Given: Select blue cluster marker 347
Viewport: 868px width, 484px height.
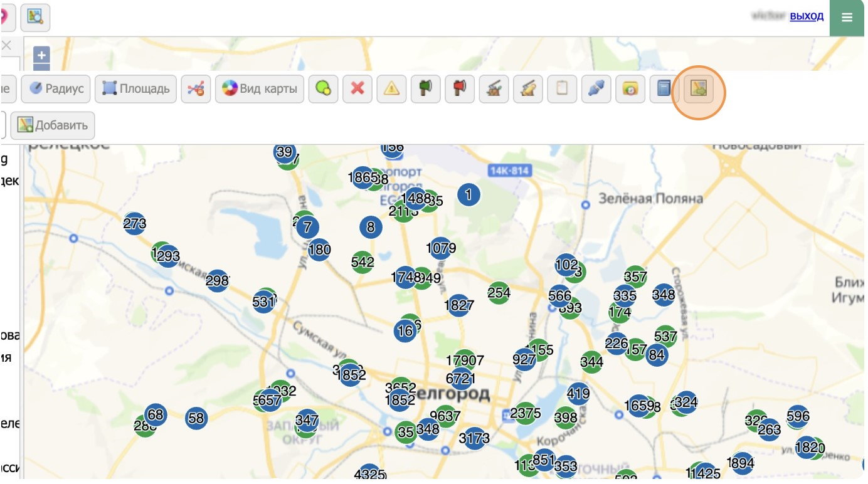Looking at the screenshot, I should (x=307, y=419).
